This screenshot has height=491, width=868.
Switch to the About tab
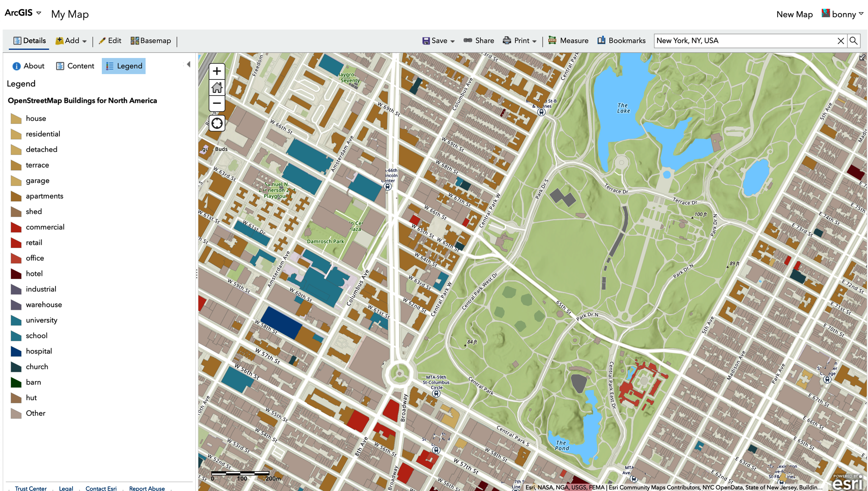coord(28,66)
